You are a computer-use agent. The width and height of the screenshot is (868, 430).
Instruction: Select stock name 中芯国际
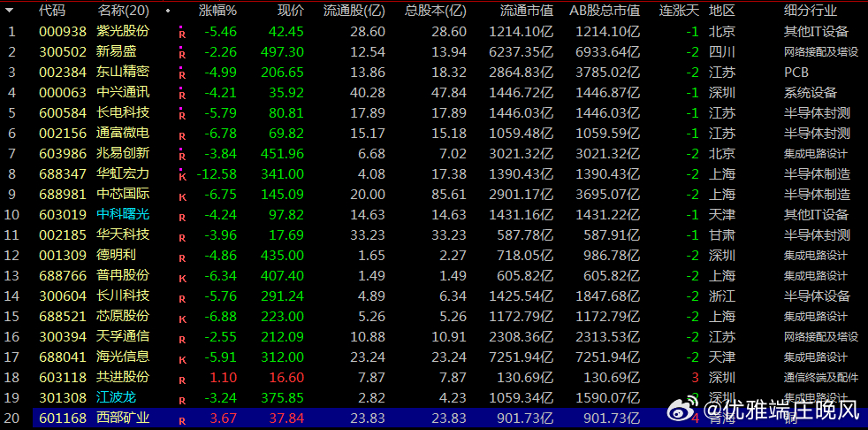[123, 194]
